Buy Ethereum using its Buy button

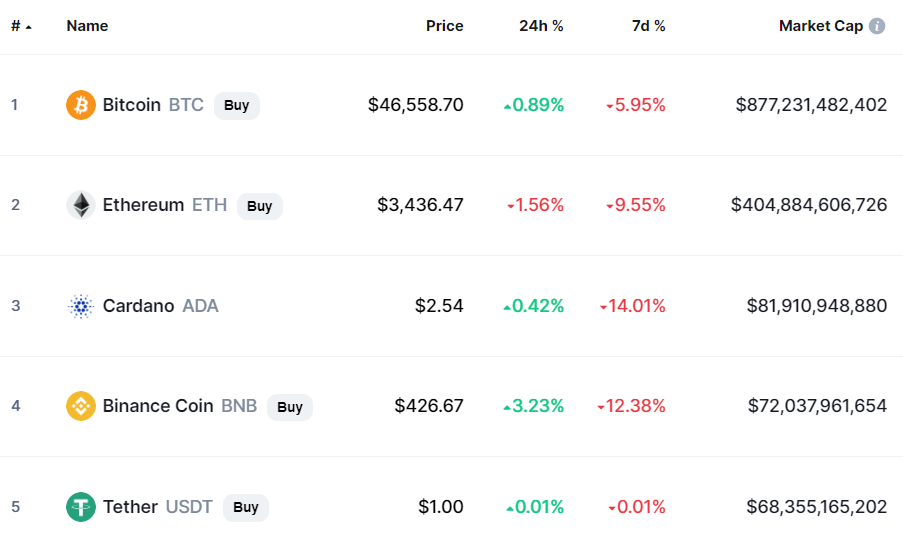coord(260,206)
